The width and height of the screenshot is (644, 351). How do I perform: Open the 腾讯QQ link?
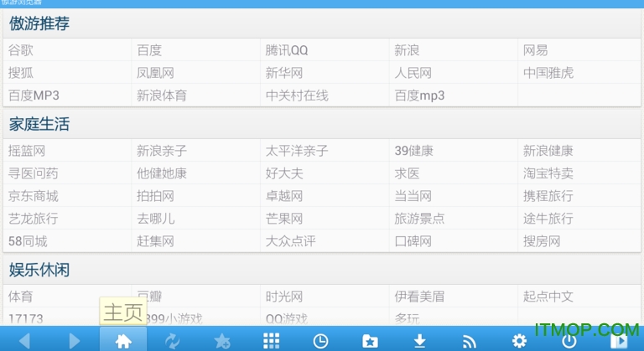pyautogui.click(x=287, y=50)
